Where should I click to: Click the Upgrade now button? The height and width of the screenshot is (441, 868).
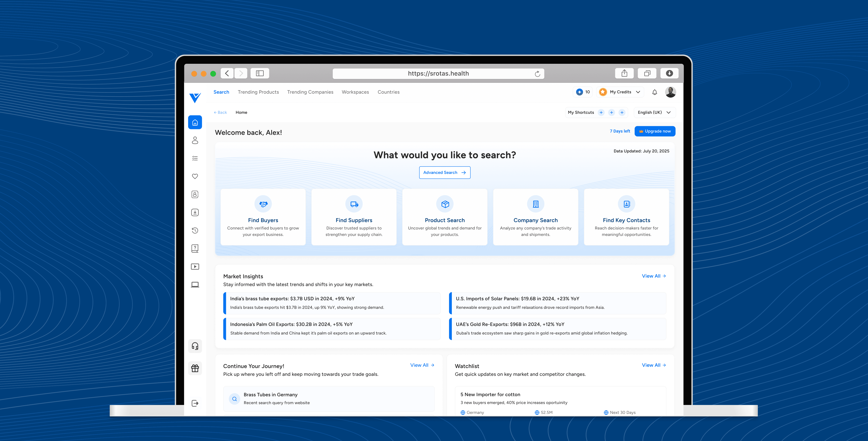pyautogui.click(x=655, y=131)
